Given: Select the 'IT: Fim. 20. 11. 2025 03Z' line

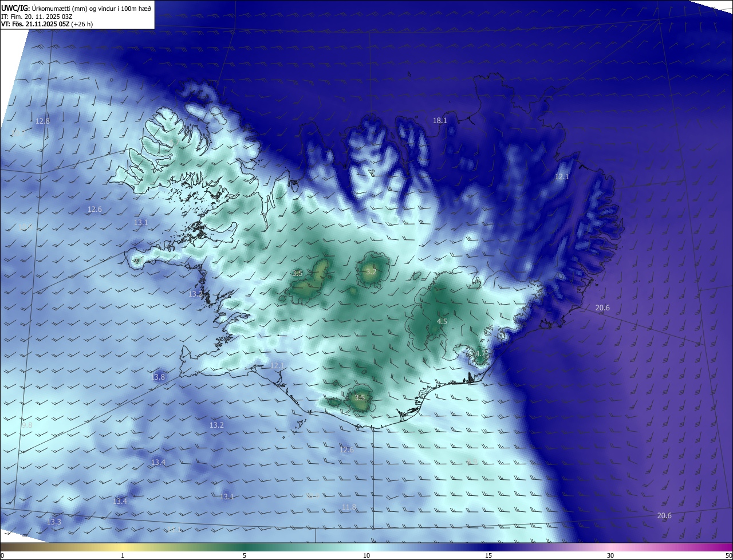Looking at the screenshot, I should pos(37,16).
